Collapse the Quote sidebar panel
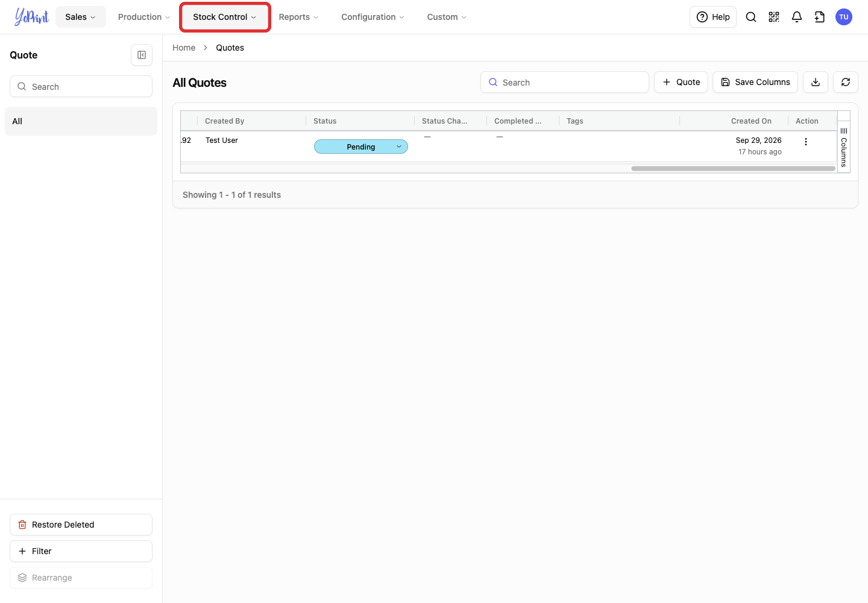 point(142,55)
